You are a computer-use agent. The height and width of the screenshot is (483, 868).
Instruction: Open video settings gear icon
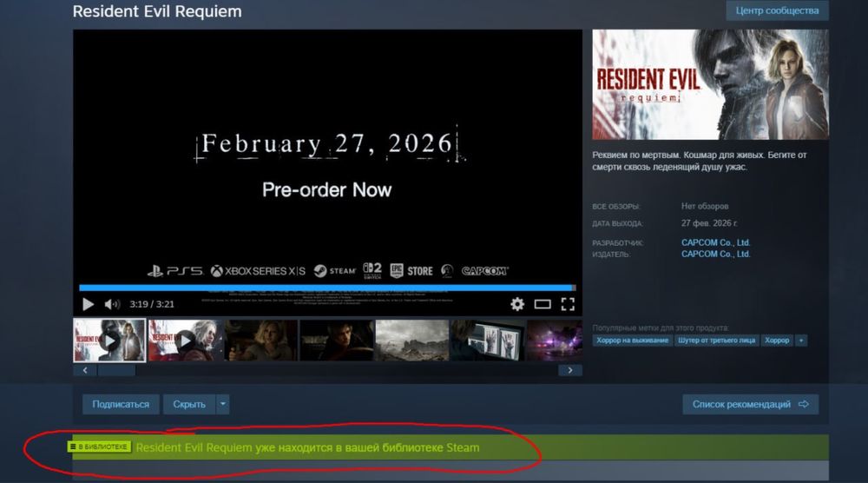coord(517,304)
